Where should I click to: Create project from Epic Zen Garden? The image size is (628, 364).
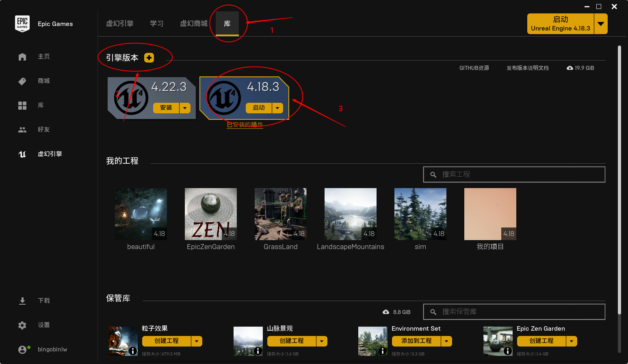tap(541, 341)
